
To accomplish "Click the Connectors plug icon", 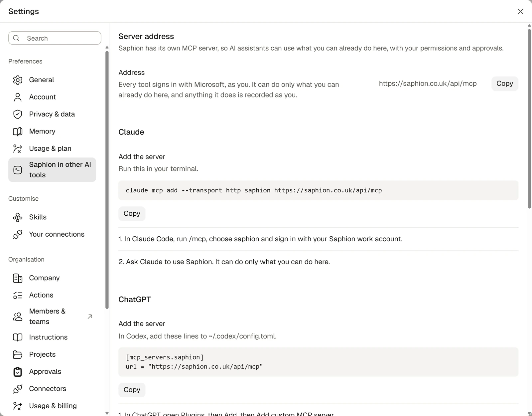I will pos(18,389).
